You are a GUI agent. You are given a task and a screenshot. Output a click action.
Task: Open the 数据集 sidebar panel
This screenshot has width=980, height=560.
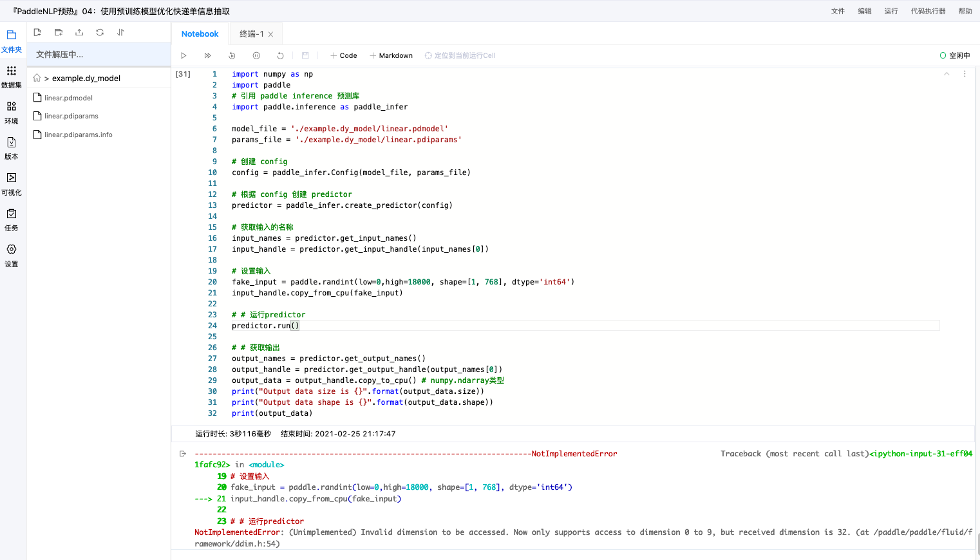[x=12, y=77]
